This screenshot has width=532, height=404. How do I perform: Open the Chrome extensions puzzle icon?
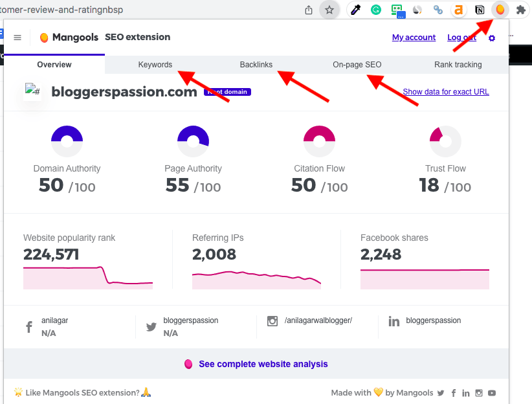[x=521, y=10]
